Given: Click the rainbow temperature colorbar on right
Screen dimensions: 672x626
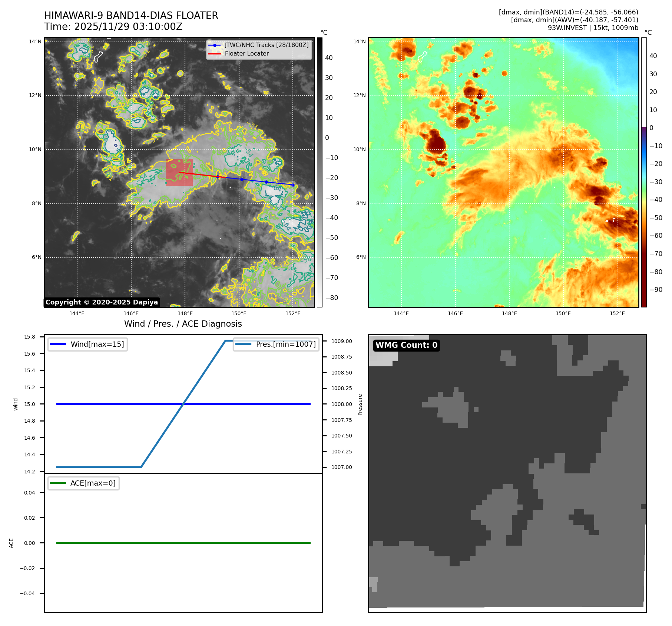Looking at the screenshot, I should (x=644, y=172).
